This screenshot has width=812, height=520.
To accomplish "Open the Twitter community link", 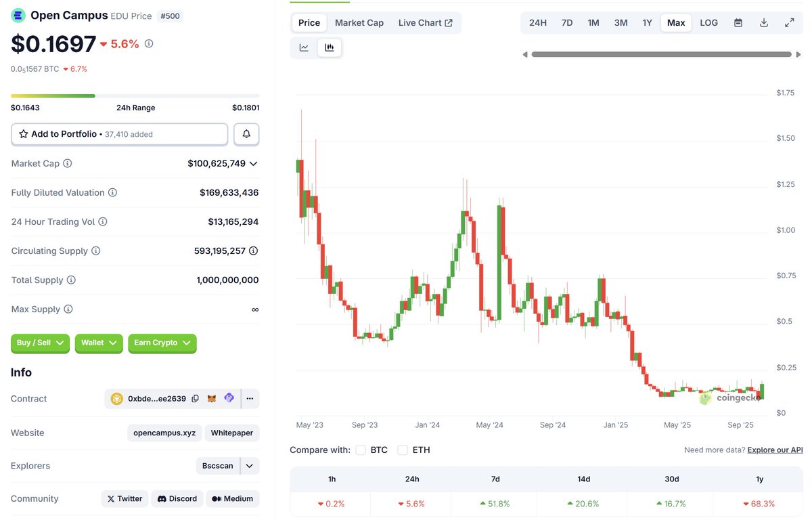I will pos(125,499).
